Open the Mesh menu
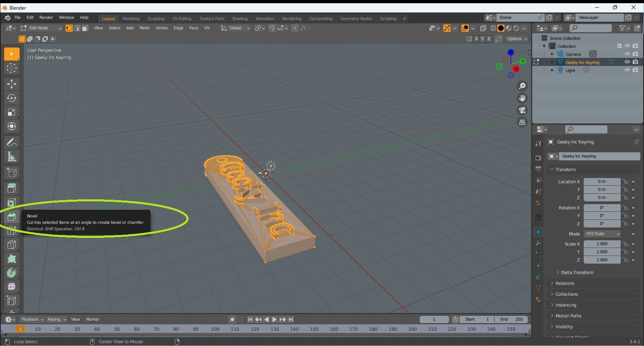This screenshot has height=346, width=644. (x=144, y=28)
